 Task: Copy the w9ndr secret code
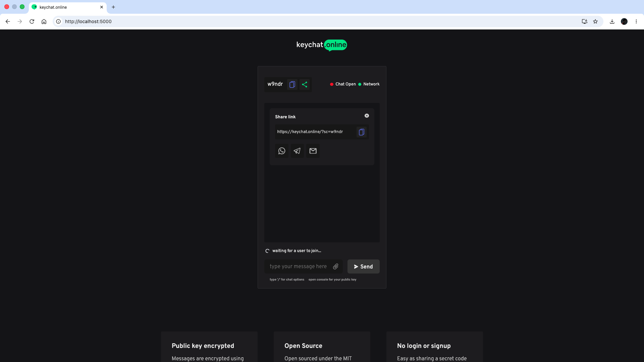pos(292,84)
